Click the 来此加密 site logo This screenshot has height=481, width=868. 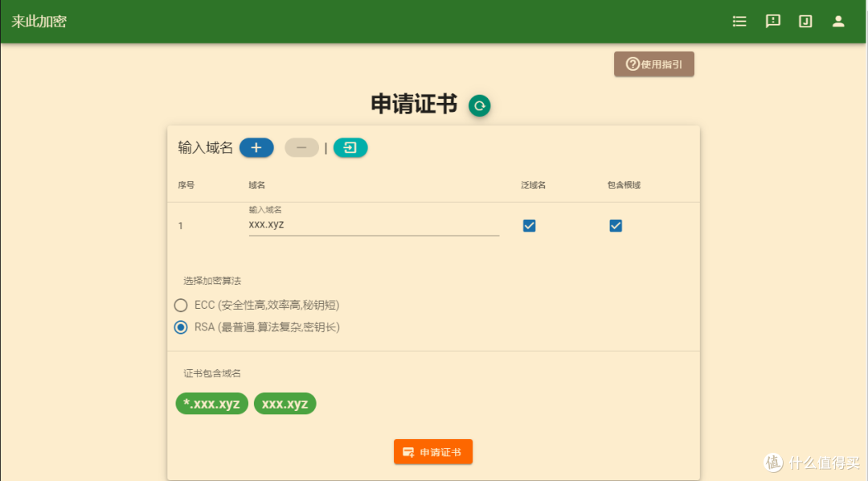pyautogui.click(x=39, y=21)
